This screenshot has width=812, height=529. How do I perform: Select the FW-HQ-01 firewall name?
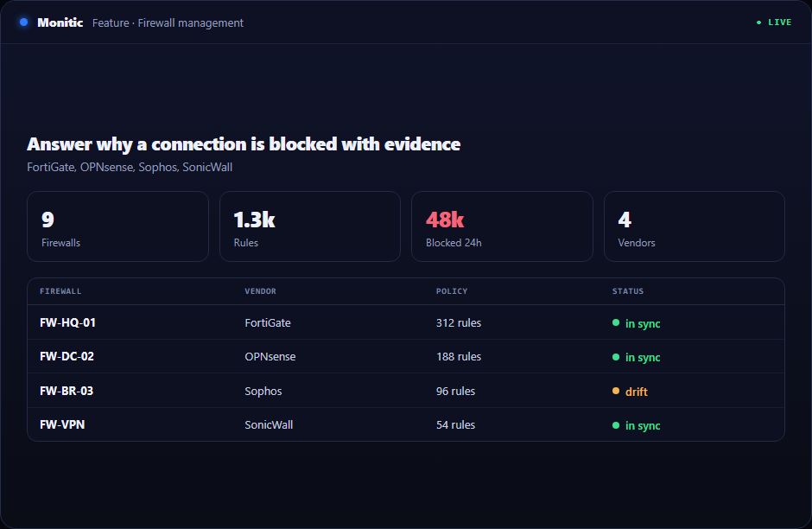coord(68,322)
